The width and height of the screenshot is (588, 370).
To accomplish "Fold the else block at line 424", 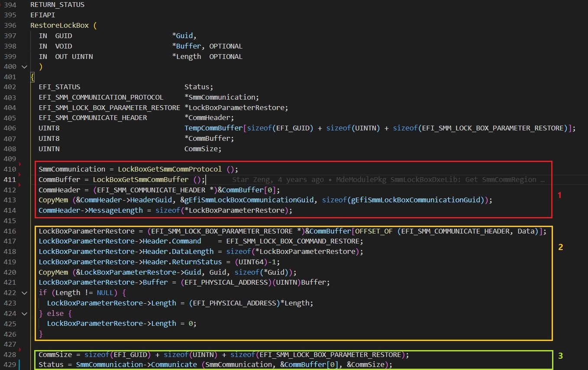I will 24,313.
